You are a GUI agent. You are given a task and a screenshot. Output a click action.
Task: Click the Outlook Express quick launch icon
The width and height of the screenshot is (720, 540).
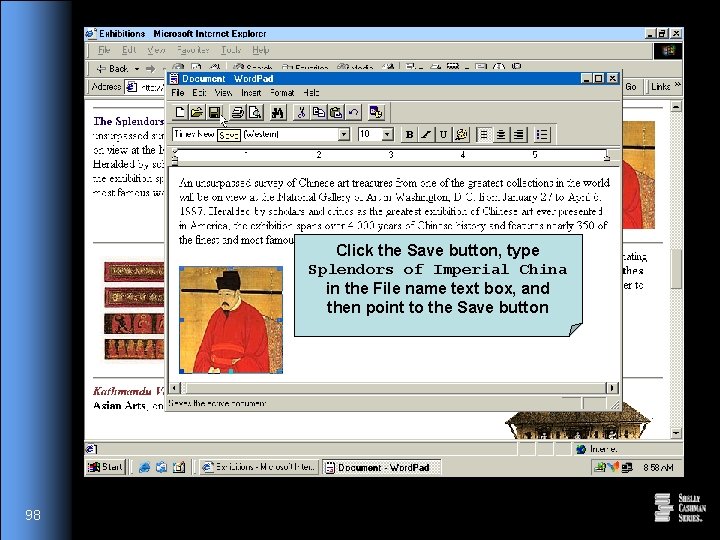pyautogui.click(x=161, y=467)
